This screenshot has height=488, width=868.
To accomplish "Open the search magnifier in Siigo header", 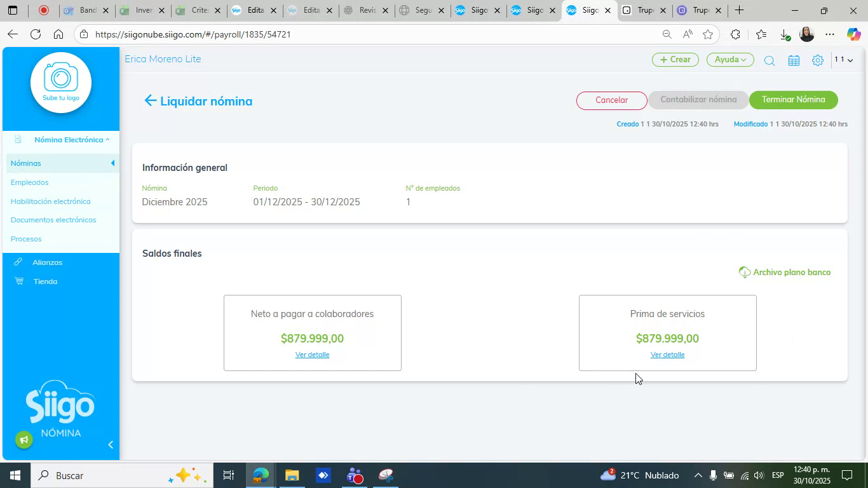I will pyautogui.click(x=769, y=60).
